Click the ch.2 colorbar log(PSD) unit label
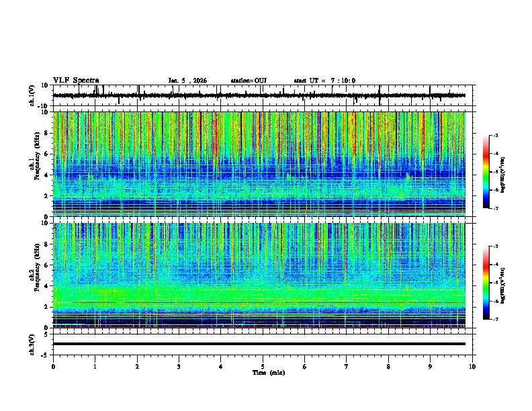 [x=502, y=285]
